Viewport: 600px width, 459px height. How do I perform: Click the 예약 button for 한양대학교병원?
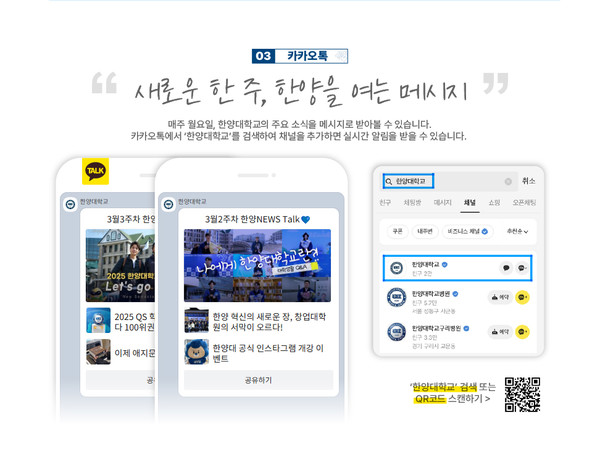point(500,297)
